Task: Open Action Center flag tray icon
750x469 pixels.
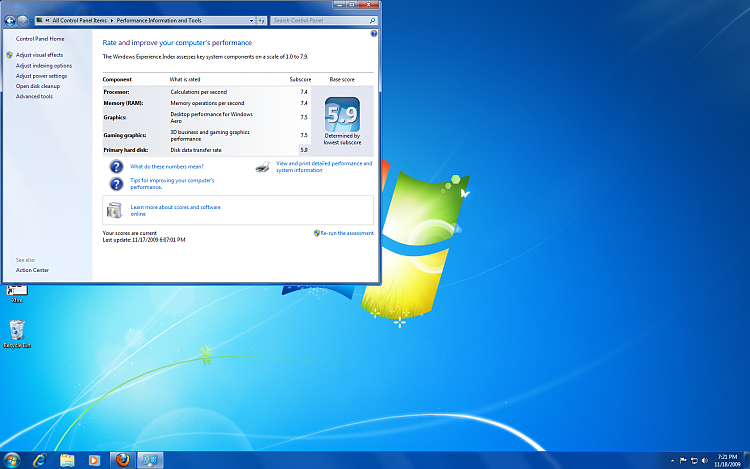Action: (683, 461)
